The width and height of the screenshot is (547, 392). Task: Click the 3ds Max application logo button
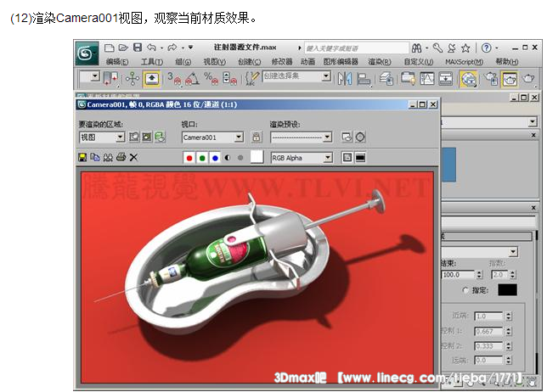point(86,53)
